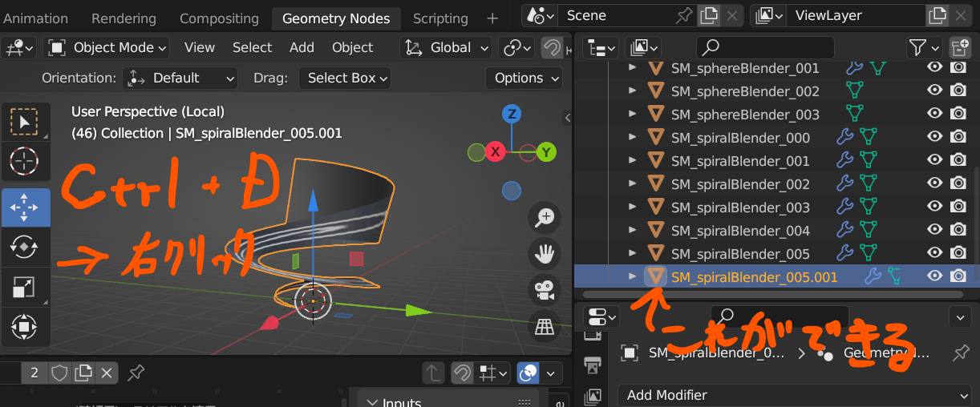Switch orthographic/perspective grid icon
Viewport: 980px width, 407px height.
tap(545, 327)
